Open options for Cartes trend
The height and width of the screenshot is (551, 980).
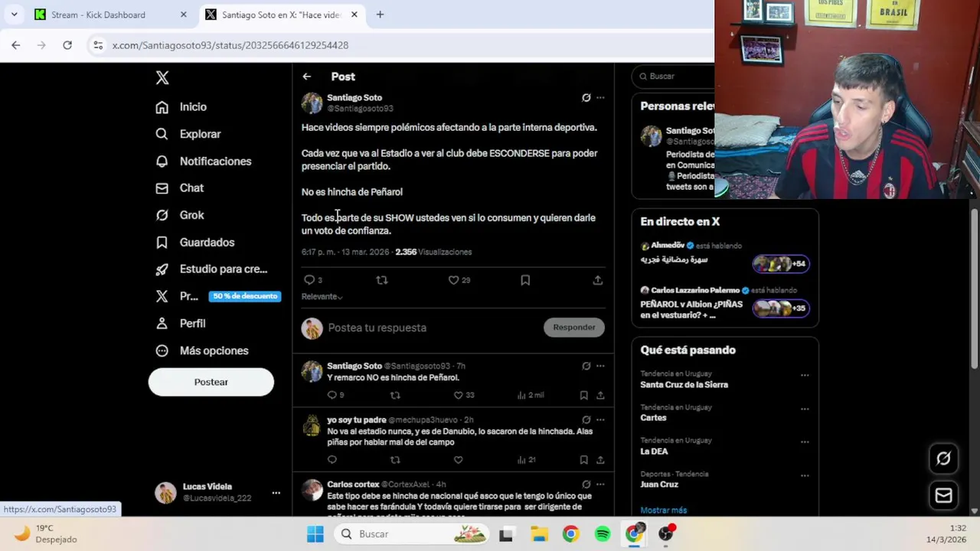(805, 409)
